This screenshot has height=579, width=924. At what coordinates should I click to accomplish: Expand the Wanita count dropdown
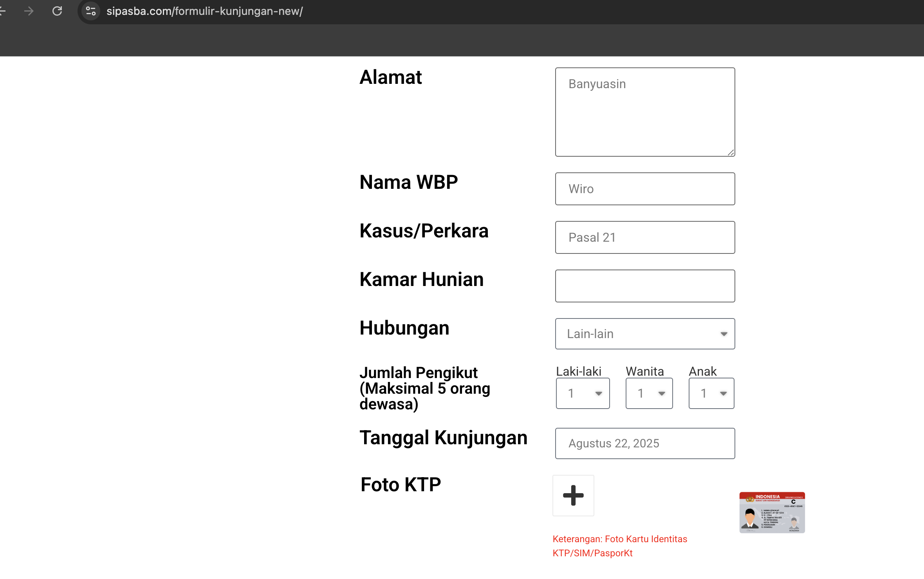click(649, 393)
